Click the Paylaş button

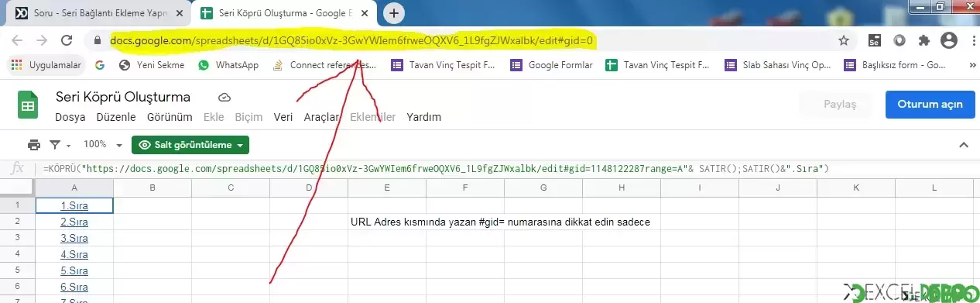click(x=840, y=104)
